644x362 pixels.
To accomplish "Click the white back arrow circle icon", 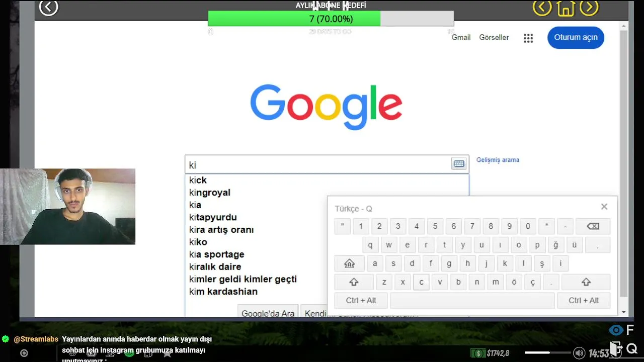I will [49, 7].
